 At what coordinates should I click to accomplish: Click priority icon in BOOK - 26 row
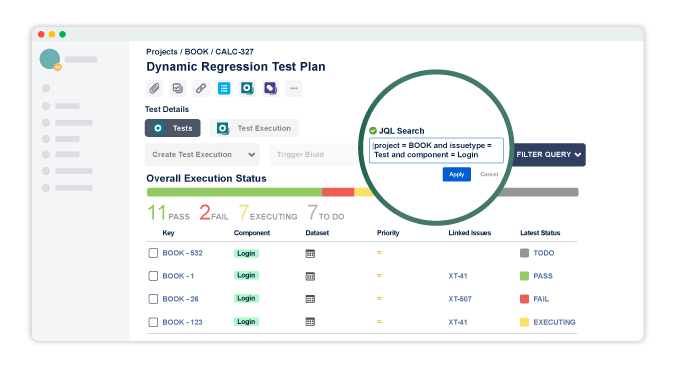(379, 298)
